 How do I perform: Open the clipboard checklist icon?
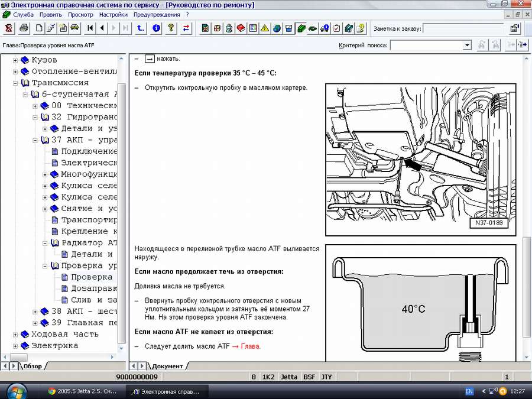tap(336, 28)
